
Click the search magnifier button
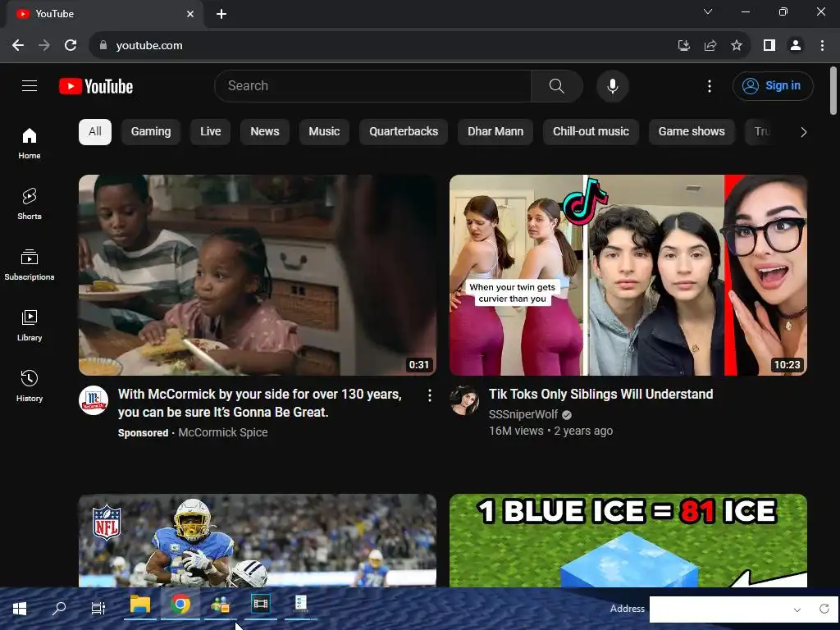click(557, 85)
